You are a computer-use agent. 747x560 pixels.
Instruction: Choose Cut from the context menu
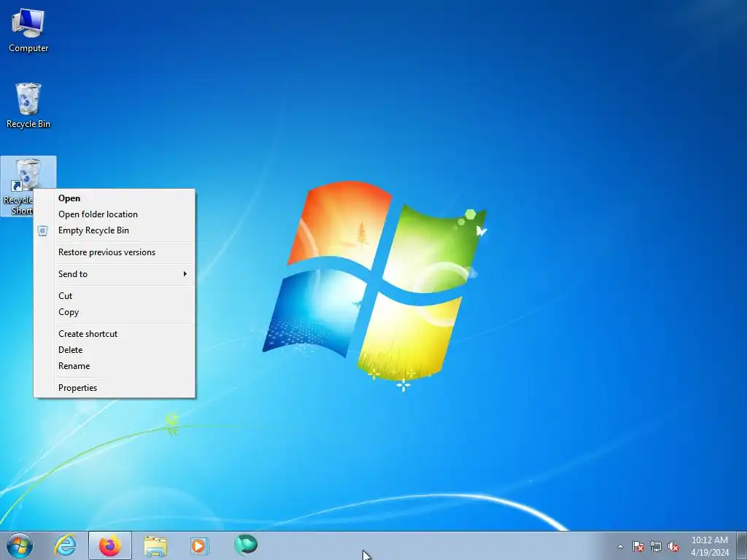[x=115, y=296]
